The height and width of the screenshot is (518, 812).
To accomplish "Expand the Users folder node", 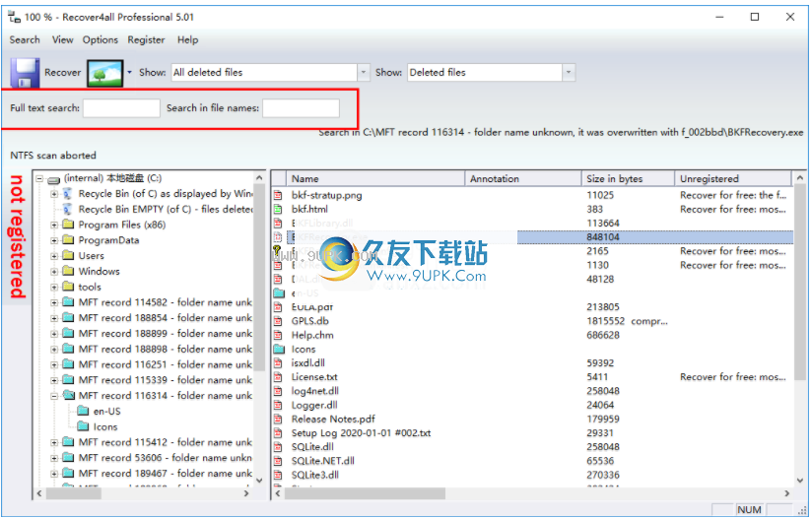I will coord(54,256).
